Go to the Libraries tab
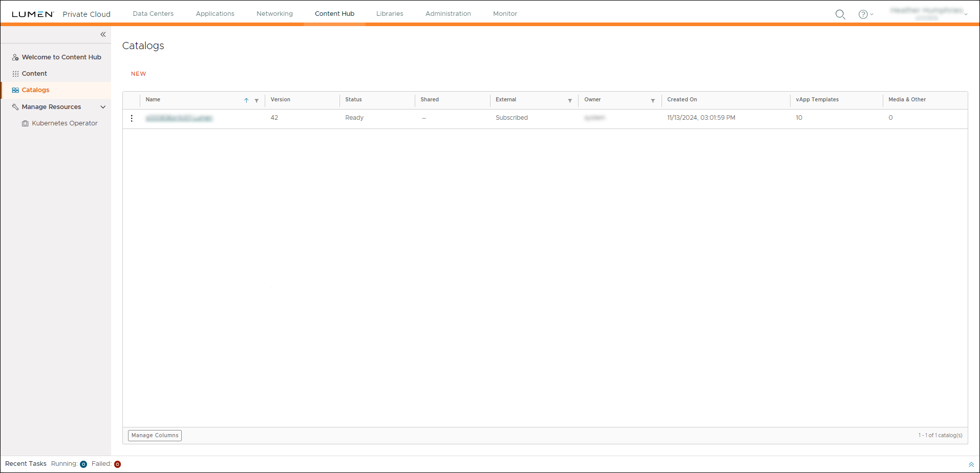The width and height of the screenshot is (980, 473). (x=390, y=14)
